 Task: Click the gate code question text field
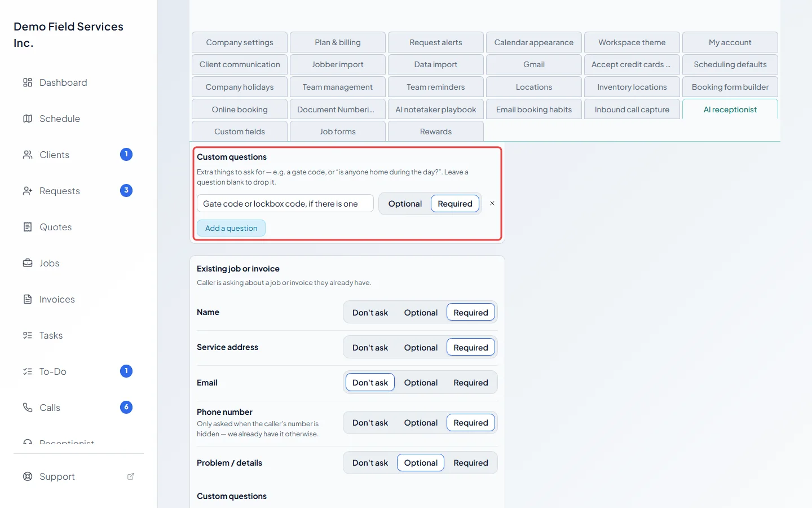285,204
